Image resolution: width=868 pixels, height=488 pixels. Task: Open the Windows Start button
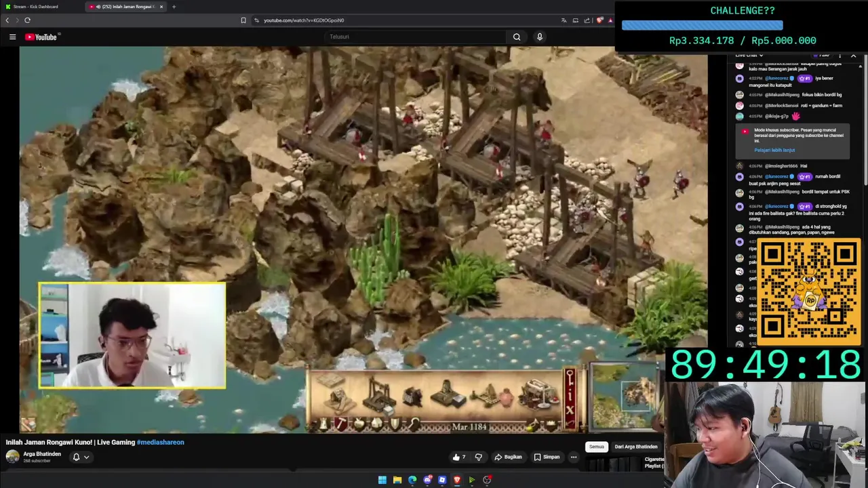click(x=382, y=480)
